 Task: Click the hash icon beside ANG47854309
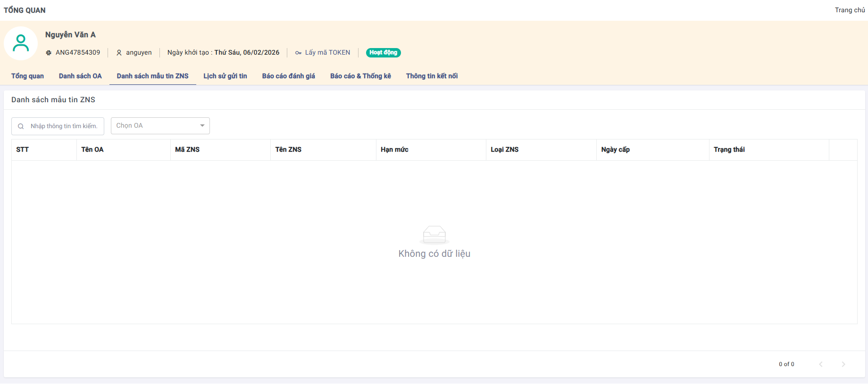click(49, 53)
